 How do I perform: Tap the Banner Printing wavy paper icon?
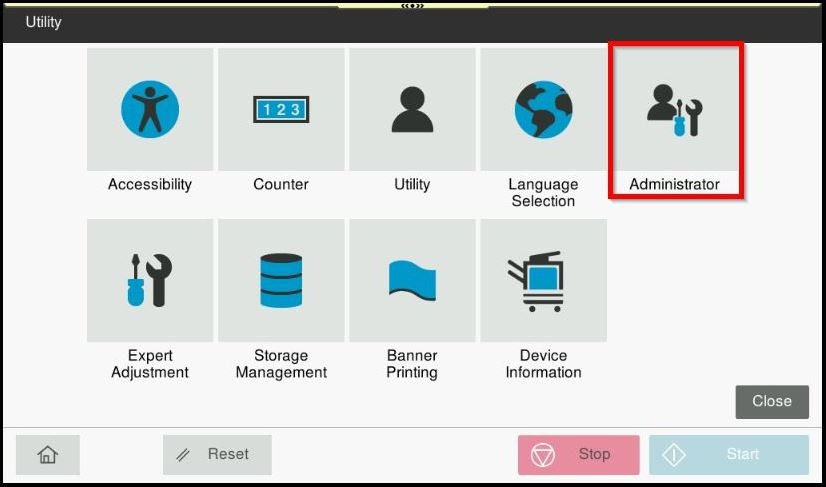click(x=412, y=280)
